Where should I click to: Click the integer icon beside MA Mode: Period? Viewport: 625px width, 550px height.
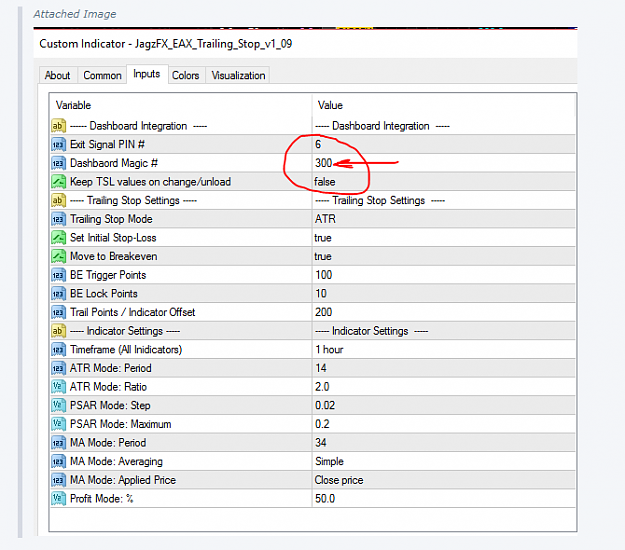click(58, 443)
